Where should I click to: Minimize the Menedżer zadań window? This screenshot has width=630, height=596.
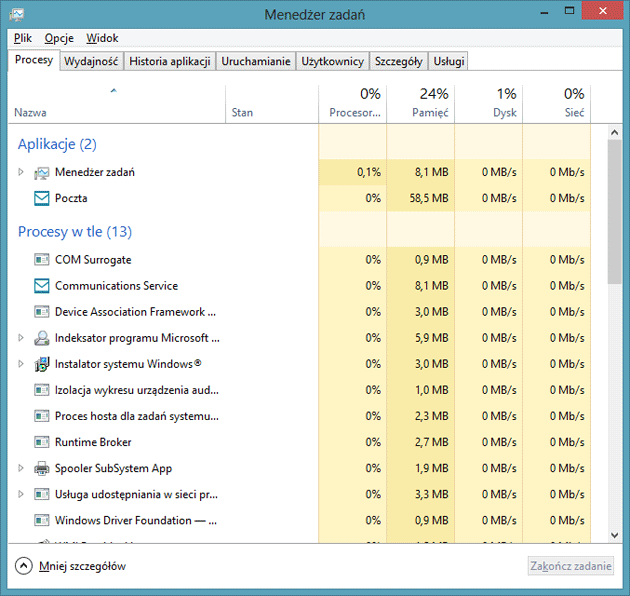(x=544, y=13)
